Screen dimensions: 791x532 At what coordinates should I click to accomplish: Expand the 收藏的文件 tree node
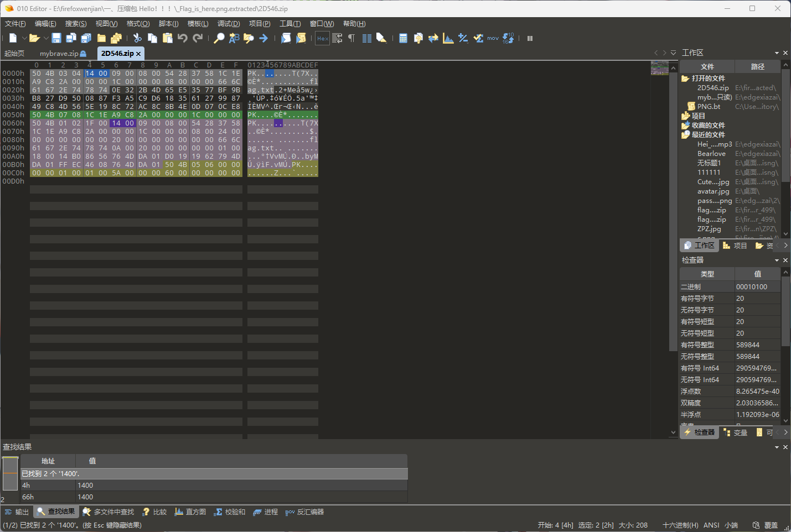click(685, 126)
